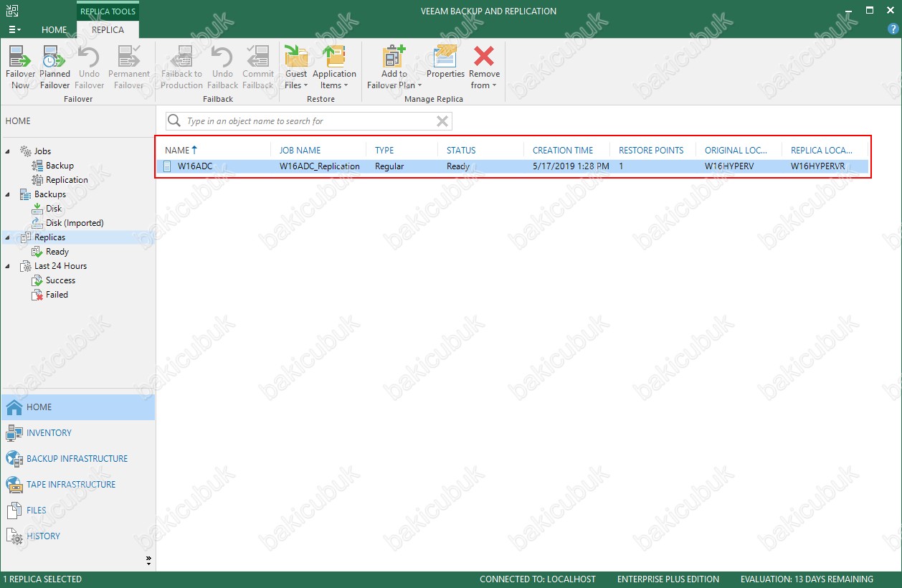This screenshot has width=902, height=588.
Task: Click the Undo Failback ribbon icon
Action: tap(222, 67)
